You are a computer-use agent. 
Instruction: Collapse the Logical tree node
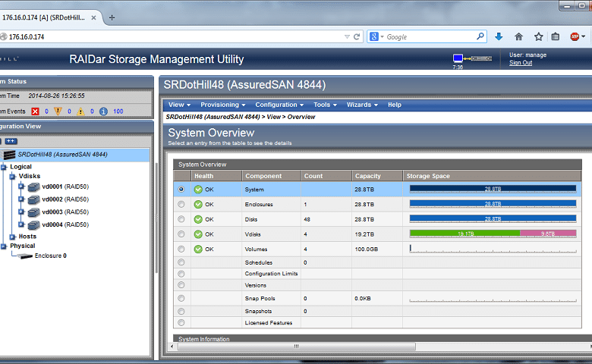pyautogui.click(x=4, y=167)
